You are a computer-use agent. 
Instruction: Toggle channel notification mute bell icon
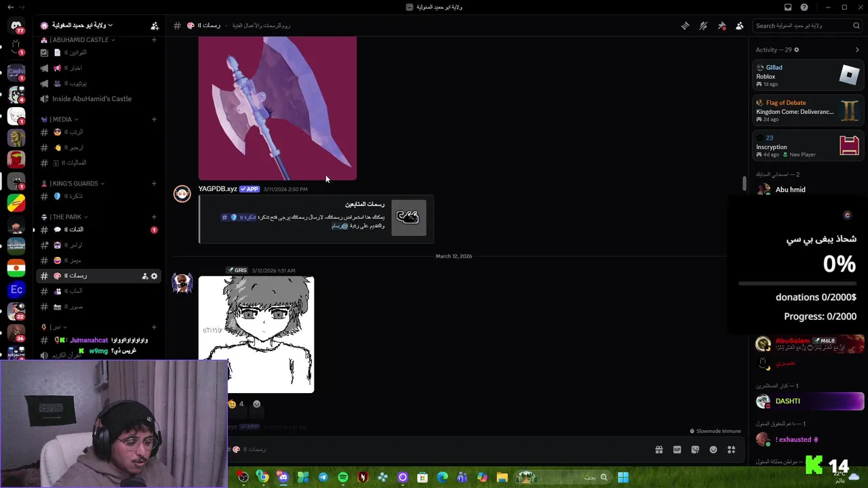click(703, 26)
